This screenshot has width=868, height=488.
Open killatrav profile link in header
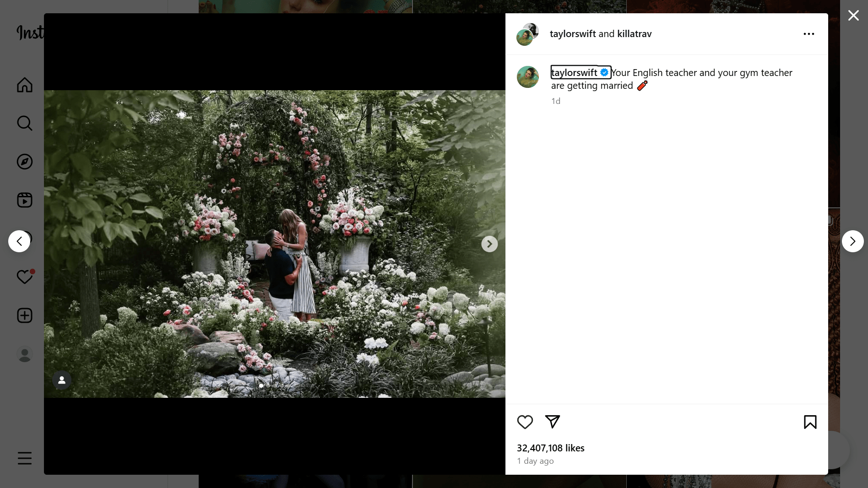click(x=634, y=34)
